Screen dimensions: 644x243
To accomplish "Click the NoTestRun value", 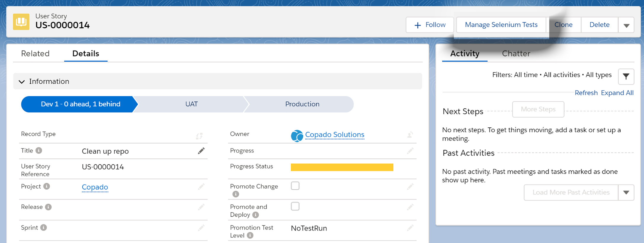I will pos(309,228).
